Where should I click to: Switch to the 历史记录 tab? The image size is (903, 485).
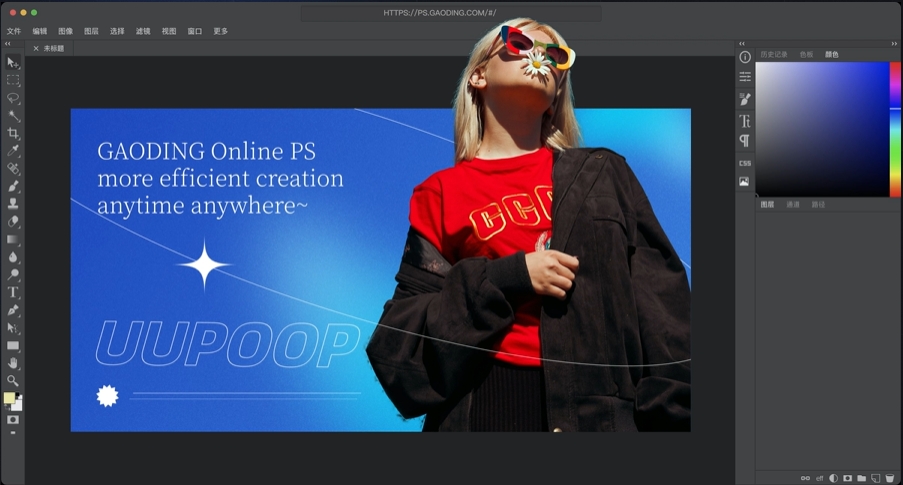773,54
